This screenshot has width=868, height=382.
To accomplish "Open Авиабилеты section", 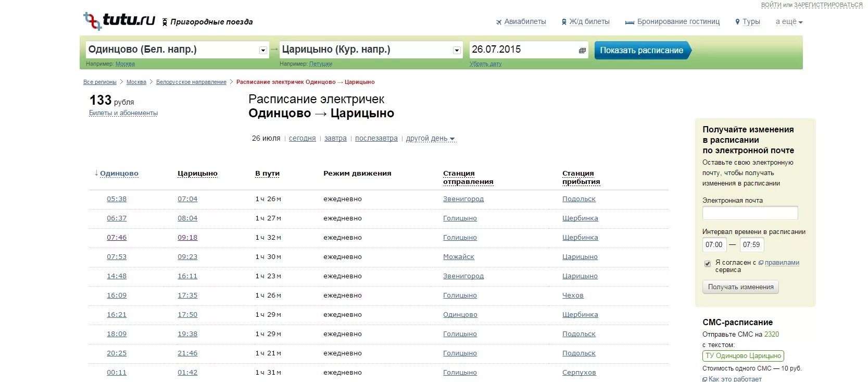I will (x=521, y=21).
